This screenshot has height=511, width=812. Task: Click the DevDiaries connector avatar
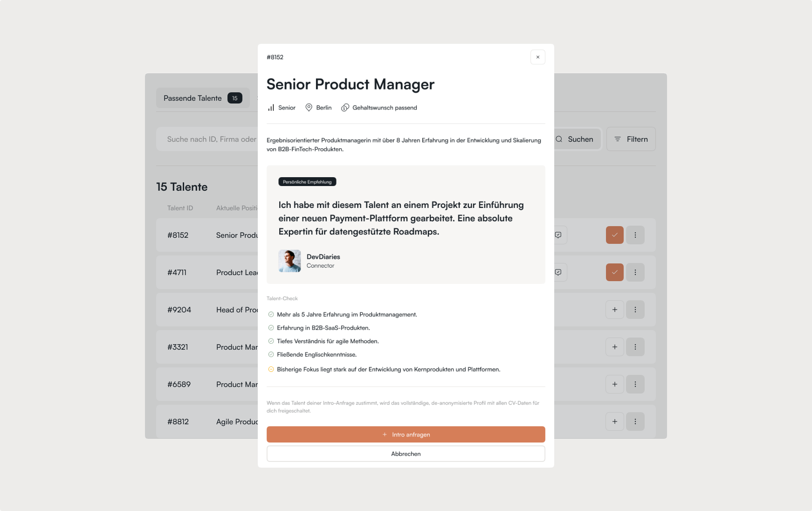289,261
